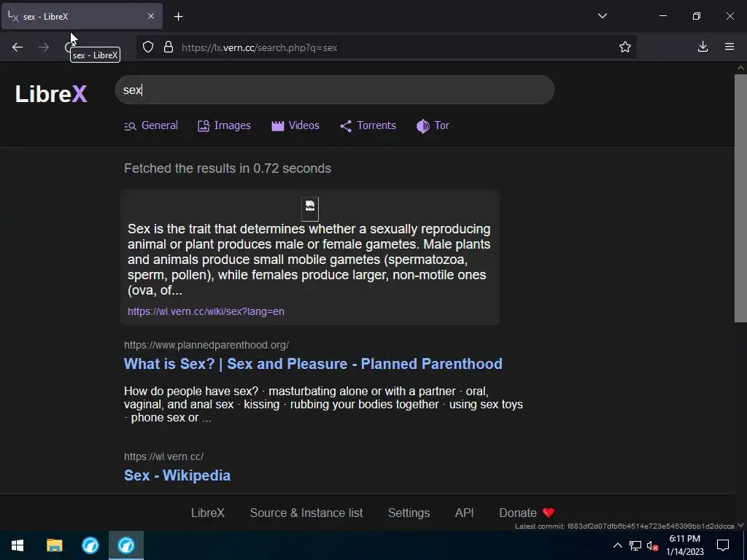The height and width of the screenshot is (560, 747).
Task: Switch to Images results
Action: (224, 125)
